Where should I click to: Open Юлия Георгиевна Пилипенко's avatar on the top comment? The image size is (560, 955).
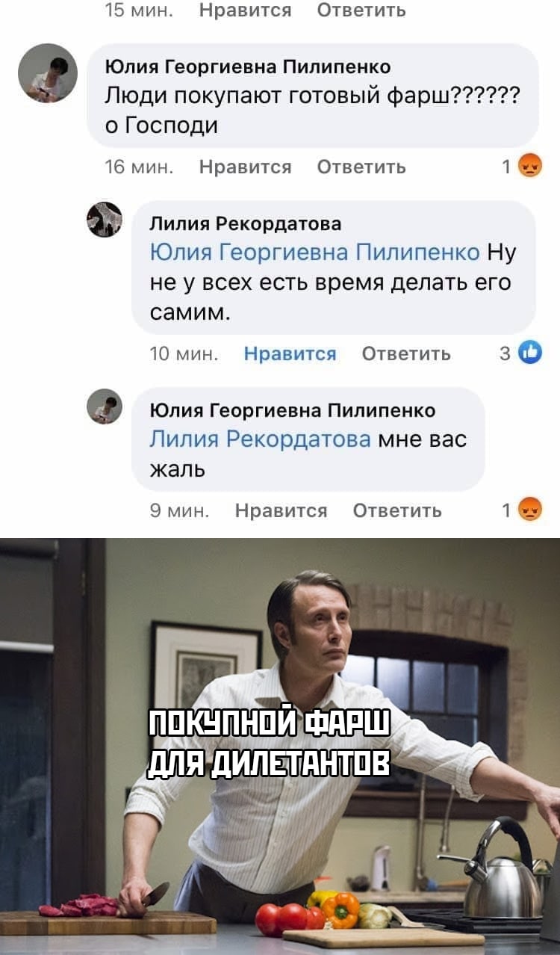click(x=48, y=73)
